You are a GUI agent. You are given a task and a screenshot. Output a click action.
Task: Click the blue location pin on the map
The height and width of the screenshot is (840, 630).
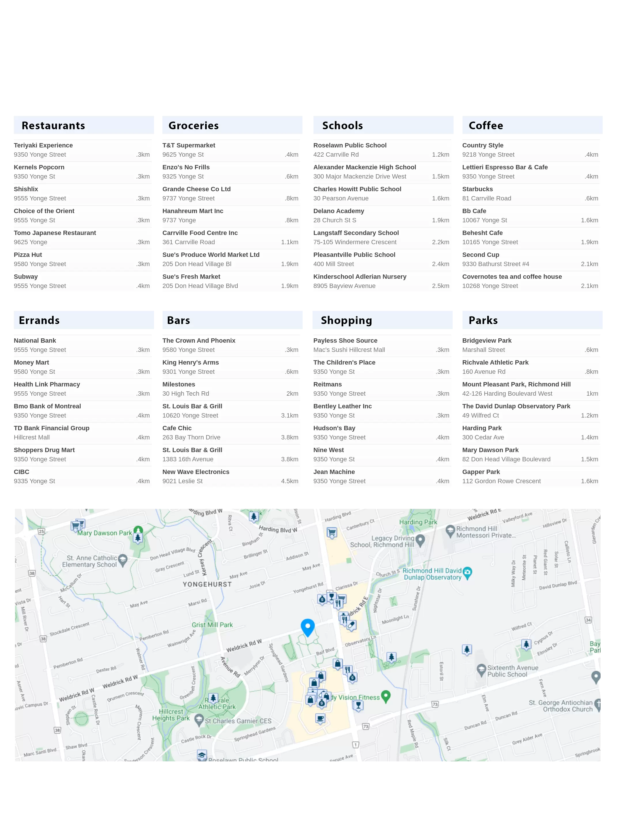[307, 626]
